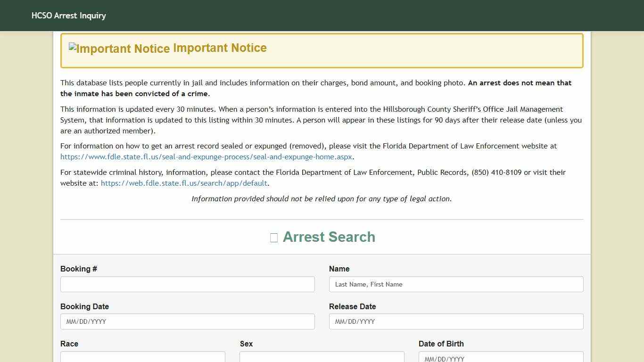Click the Booking # label
The height and width of the screenshot is (362, 644).
pyautogui.click(x=79, y=269)
